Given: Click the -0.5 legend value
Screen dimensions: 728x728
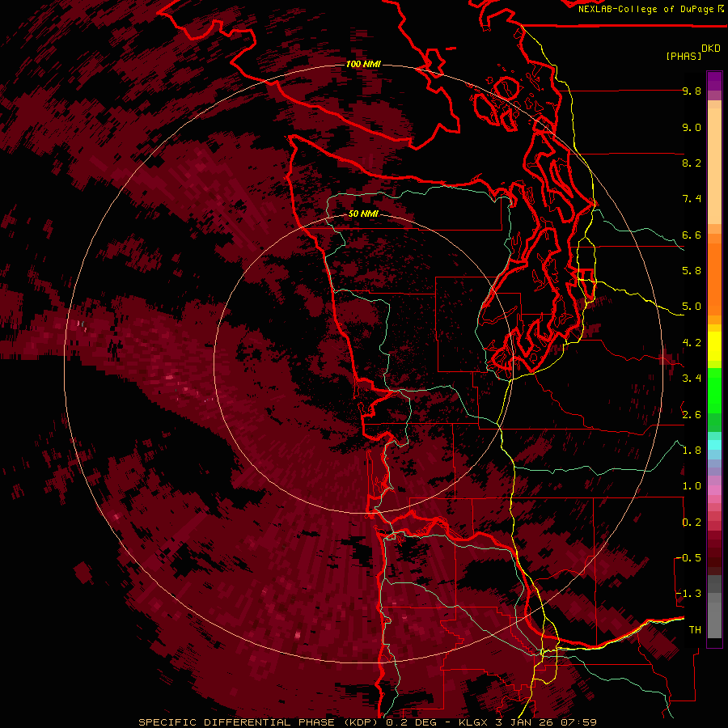Looking at the screenshot, I should point(689,558).
